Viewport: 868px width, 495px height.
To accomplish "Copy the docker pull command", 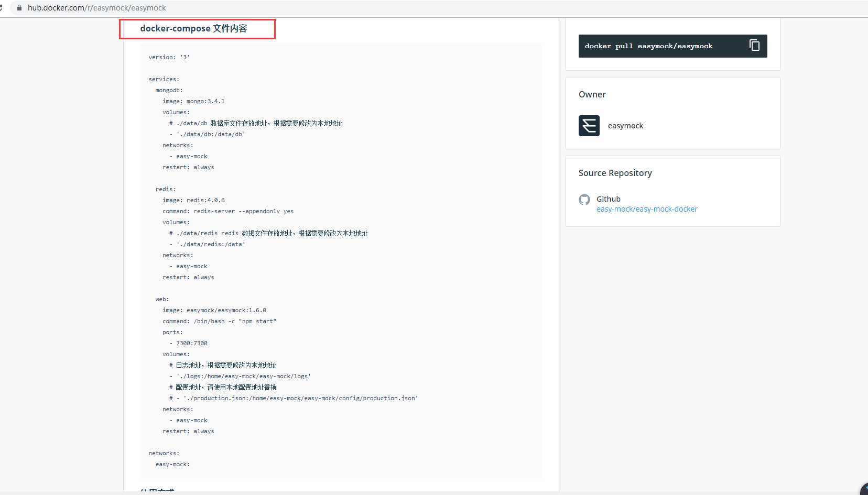I will tap(754, 46).
